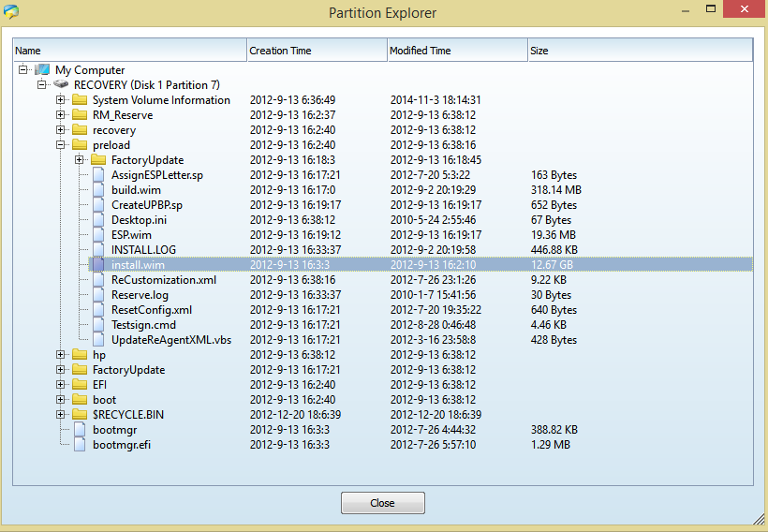Expand the RM_Reserve folder
This screenshot has height=532, width=768.
click(x=60, y=114)
